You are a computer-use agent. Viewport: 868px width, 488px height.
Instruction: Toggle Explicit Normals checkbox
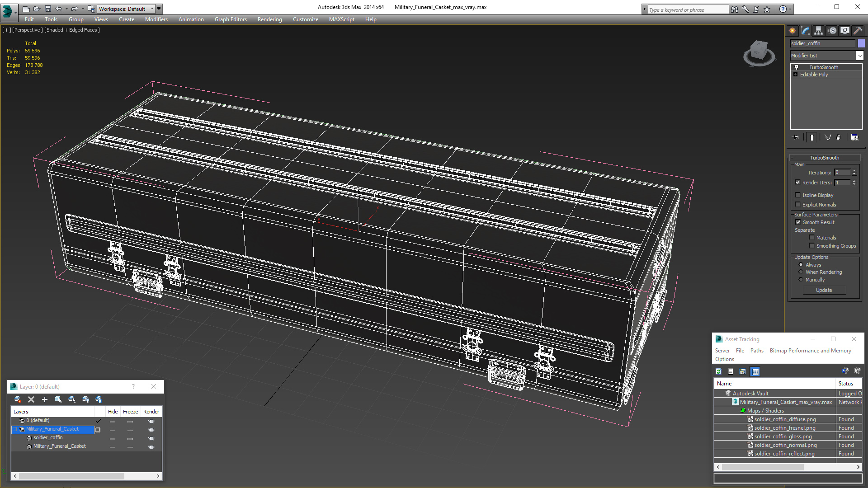[797, 204]
